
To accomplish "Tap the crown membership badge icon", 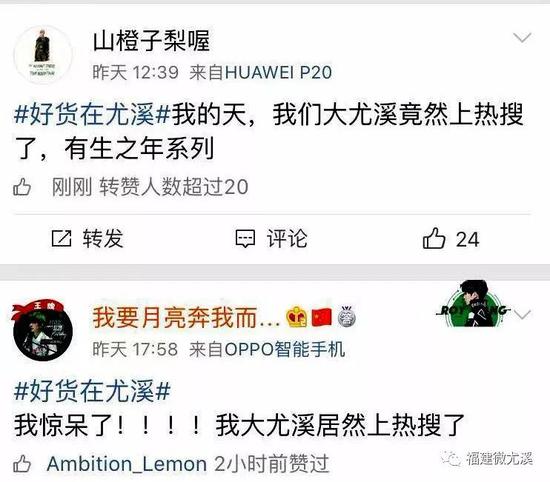I will click(296, 317).
